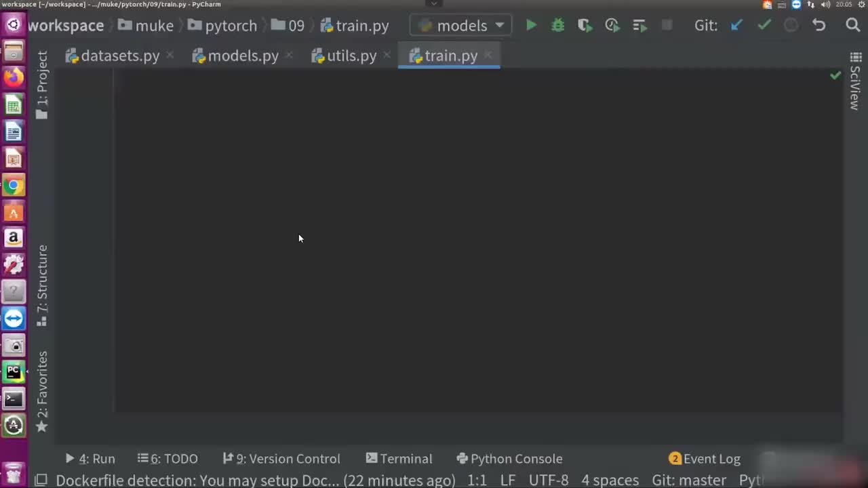
Task: Click in the empty train.py editor area
Action: 478,241
